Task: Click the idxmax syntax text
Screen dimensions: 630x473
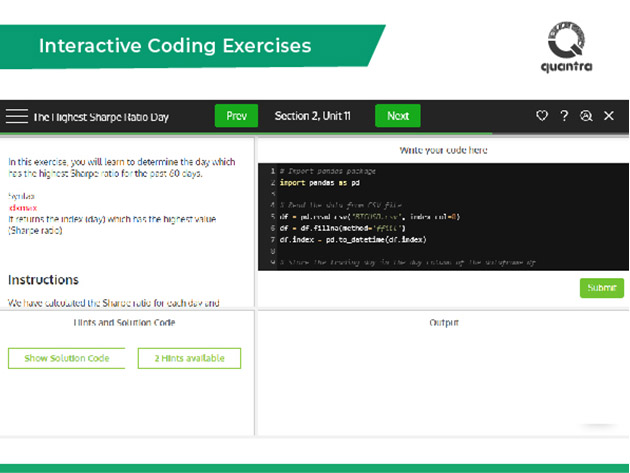Action: pyautogui.click(x=22, y=208)
